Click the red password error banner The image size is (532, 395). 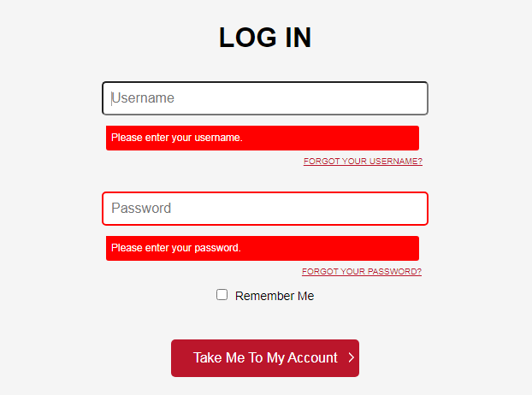[263, 248]
